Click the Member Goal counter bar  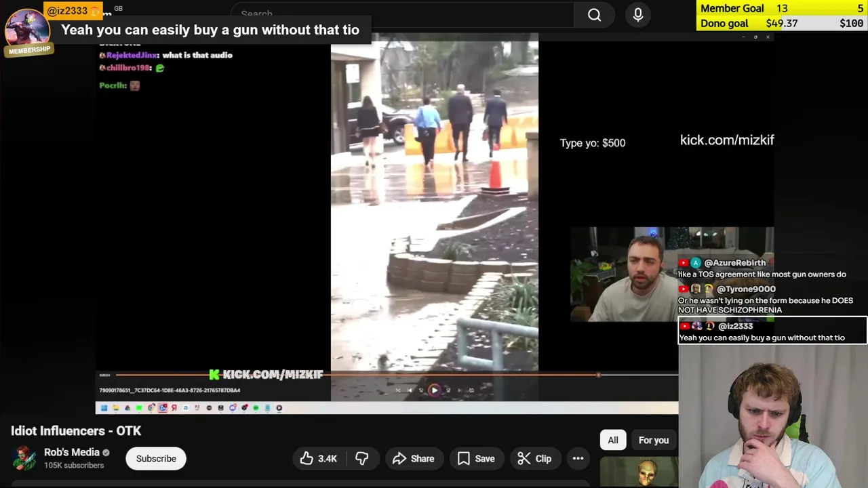783,8
